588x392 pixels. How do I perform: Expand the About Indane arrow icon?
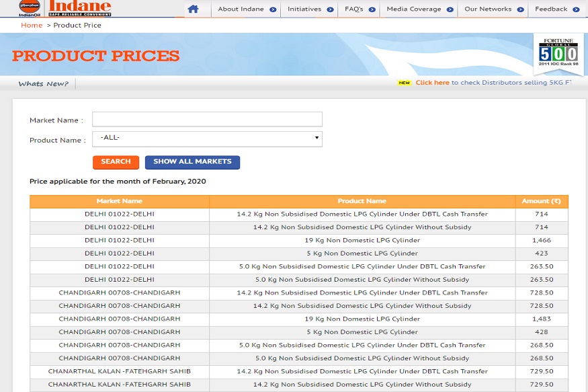pos(273,9)
